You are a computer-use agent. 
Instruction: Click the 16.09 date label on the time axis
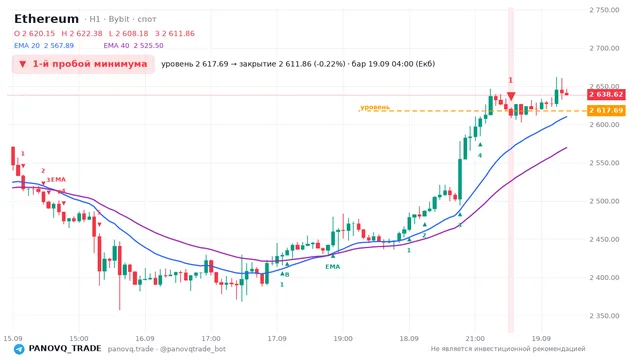(145, 339)
